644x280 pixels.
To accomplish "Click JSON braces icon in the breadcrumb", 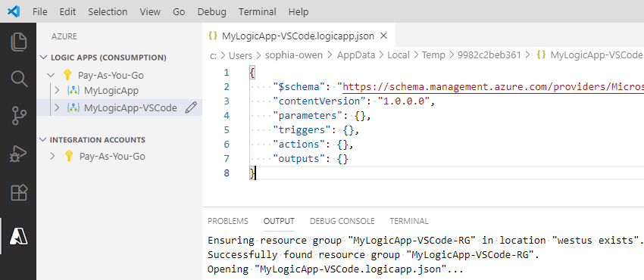I will click(x=541, y=55).
